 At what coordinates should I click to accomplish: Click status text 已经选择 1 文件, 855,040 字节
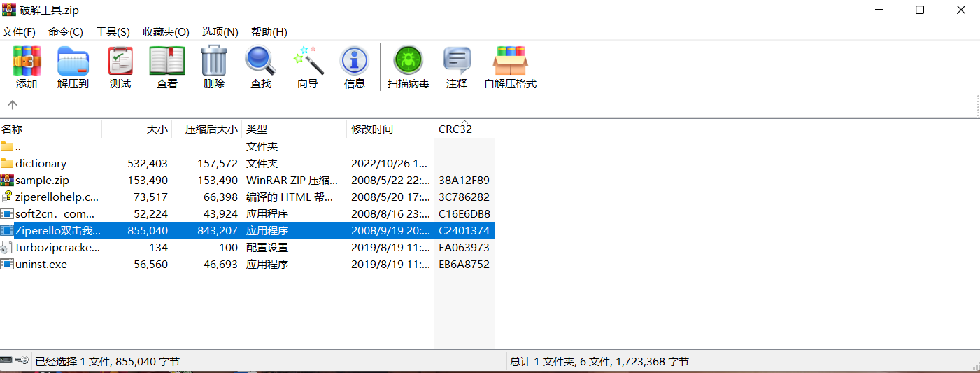(x=107, y=362)
